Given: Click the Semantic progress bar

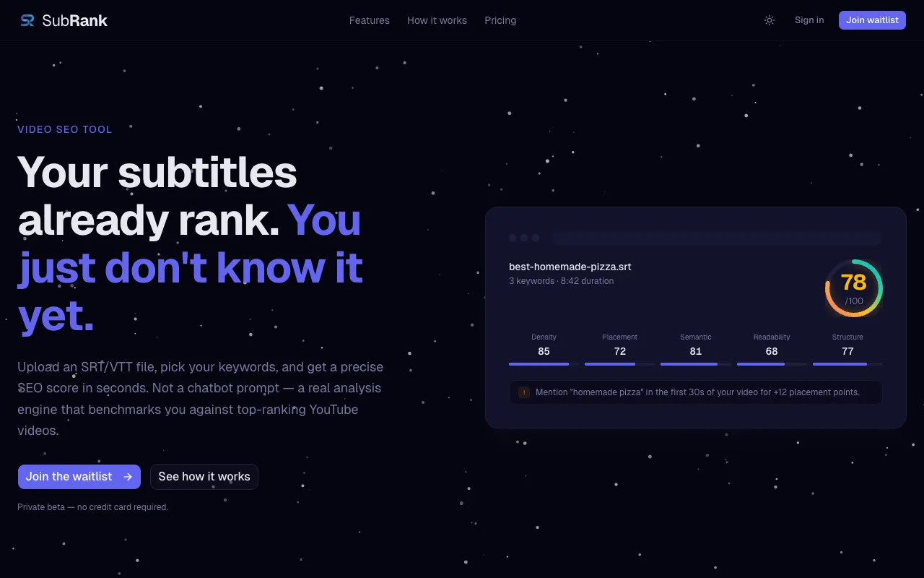Looking at the screenshot, I should coord(695,364).
